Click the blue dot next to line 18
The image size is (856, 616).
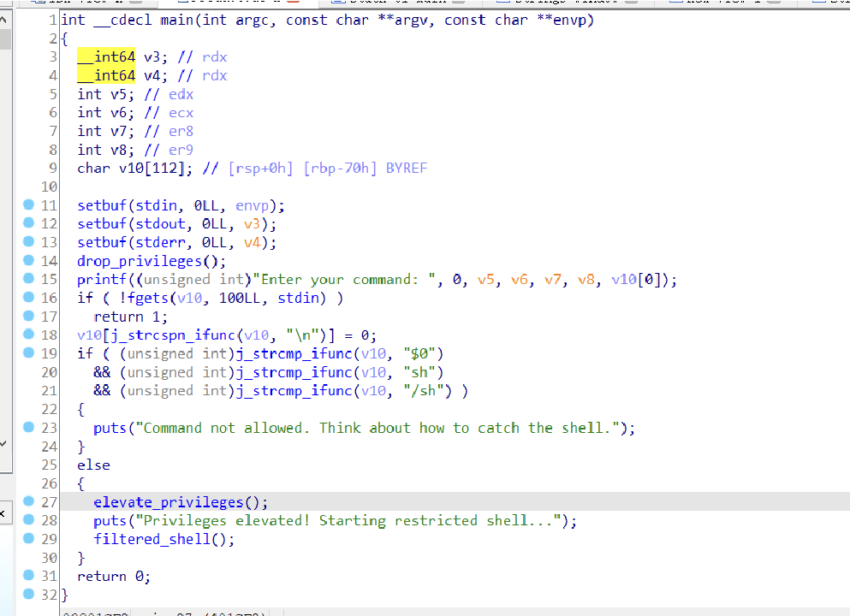coord(28,335)
